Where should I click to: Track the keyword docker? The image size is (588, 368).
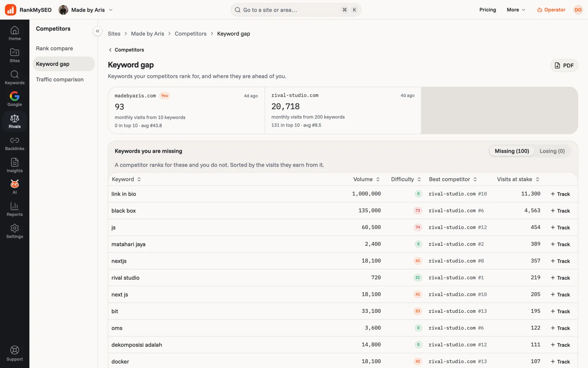click(x=560, y=362)
